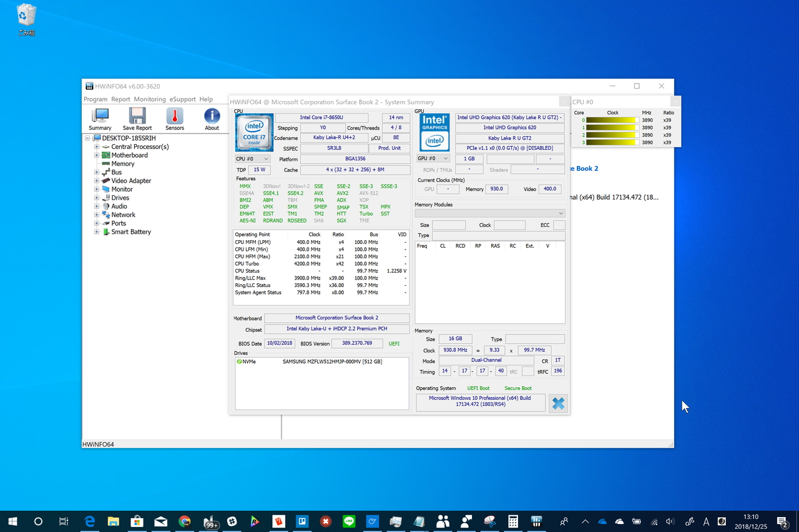799x532 pixels.
Task: Open the Program menu
Action: (95, 99)
